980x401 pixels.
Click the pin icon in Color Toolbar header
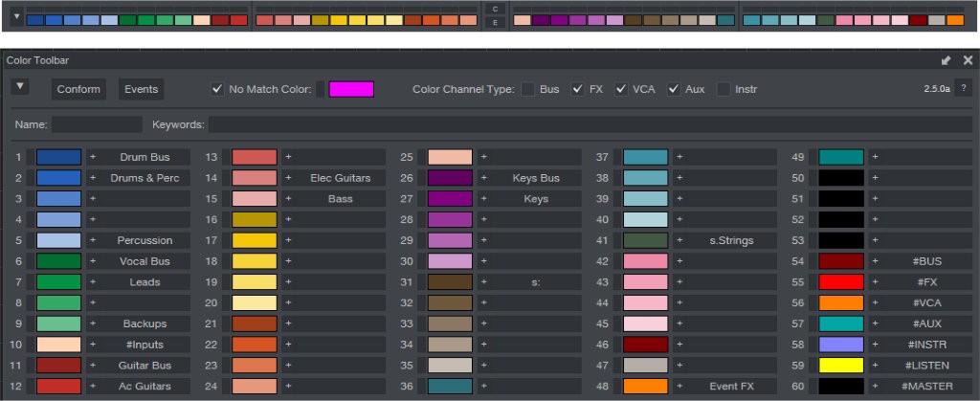(947, 60)
